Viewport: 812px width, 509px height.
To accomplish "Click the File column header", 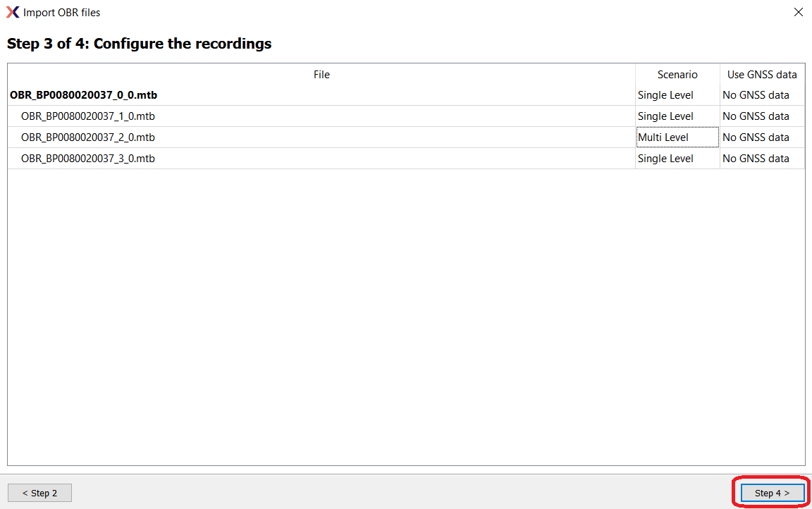I will (321, 75).
